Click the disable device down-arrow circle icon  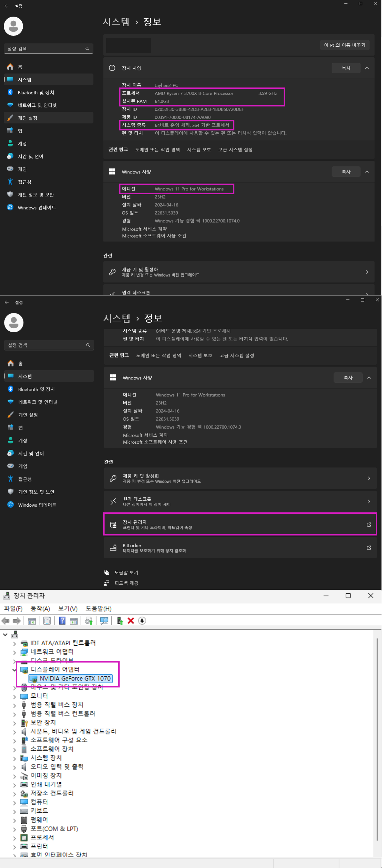pos(142,621)
